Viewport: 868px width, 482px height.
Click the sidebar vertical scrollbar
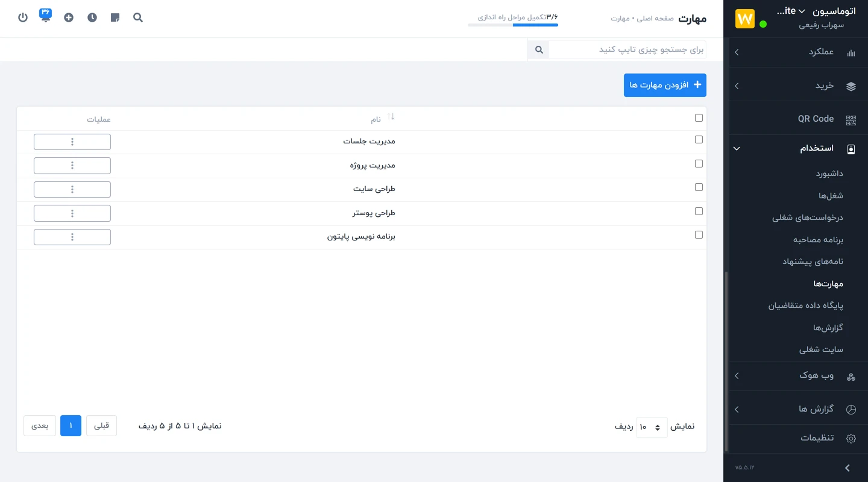tap(726, 361)
